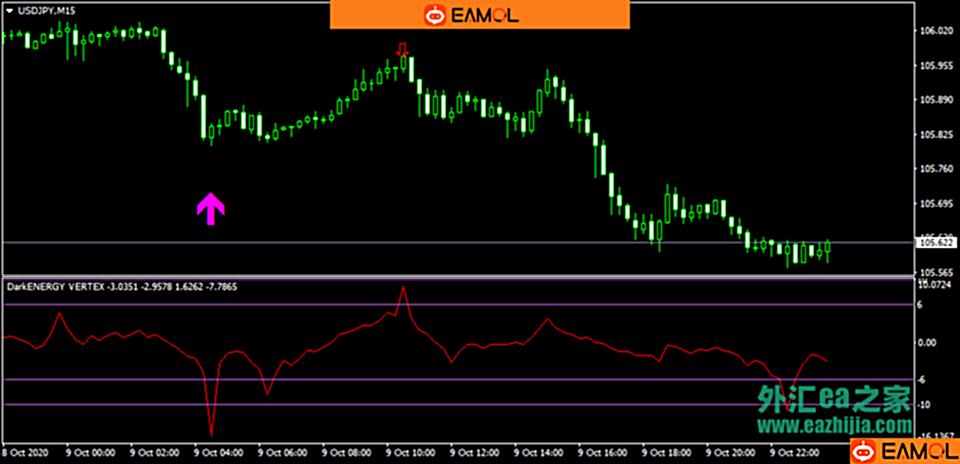Click the indicator level 6 label
The width and height of the screenshot is (960, 464).
921,304
